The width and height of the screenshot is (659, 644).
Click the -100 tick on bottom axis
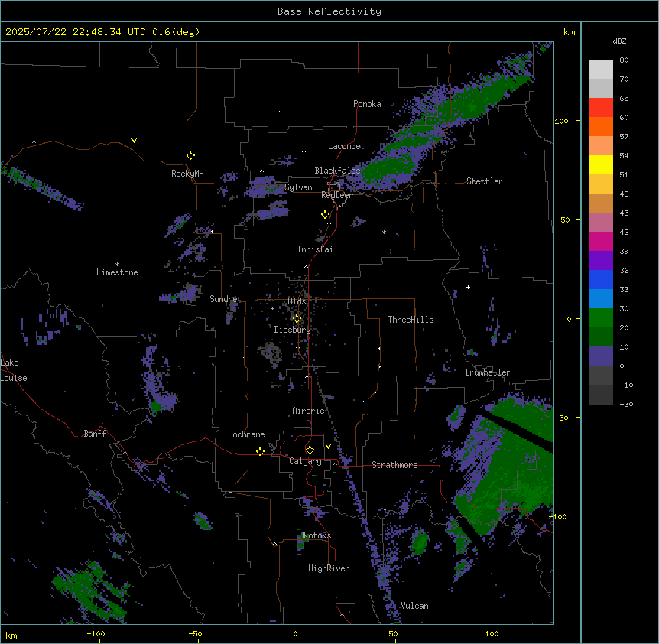[x=96, y=633]
